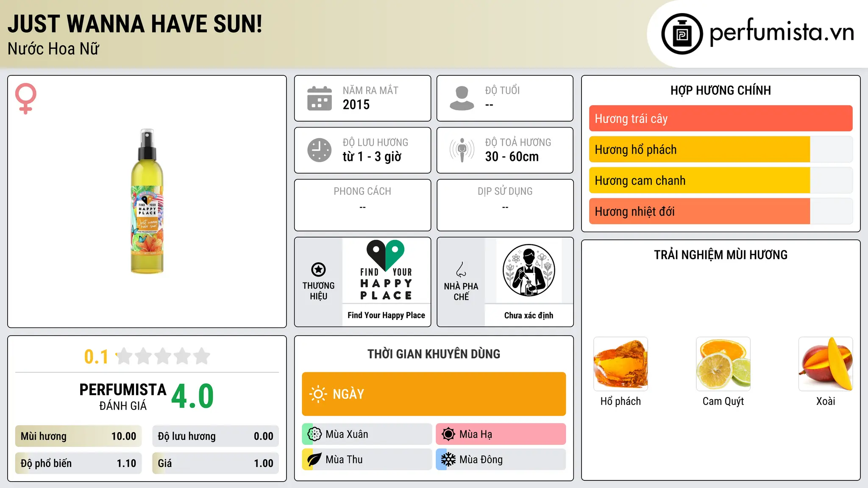The height and width of the screenshot is (488, 868).
Task: Click the clock icon beside Độ lưu hương
Action: (x=320, y=150)
